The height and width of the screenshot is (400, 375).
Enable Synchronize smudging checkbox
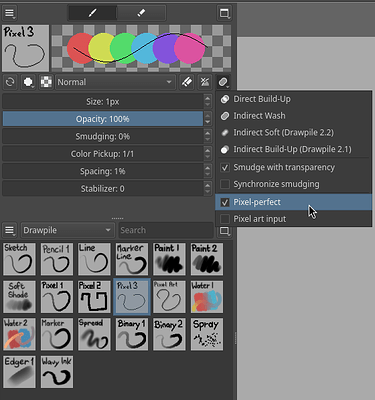[x=225, y=184]
